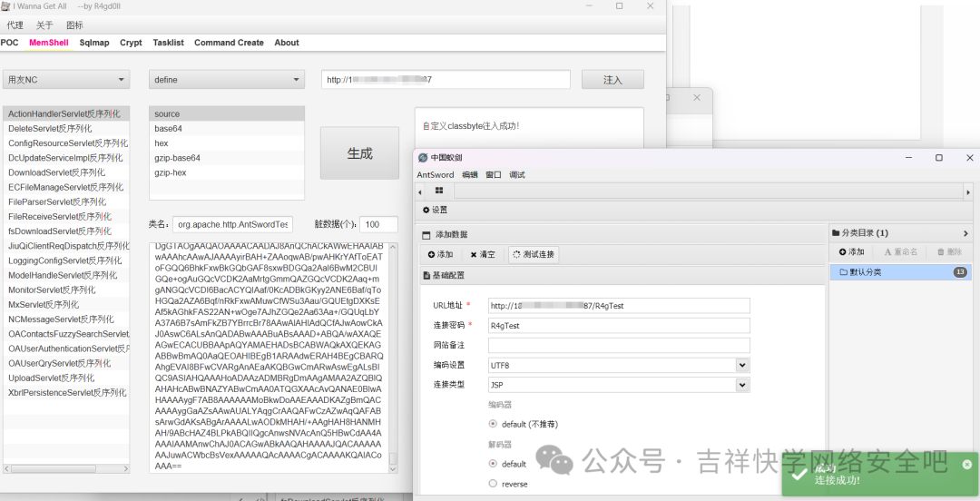Click the 网站备注 input field
This screenshot has height=501, width=980.
(x=619, y=345)
